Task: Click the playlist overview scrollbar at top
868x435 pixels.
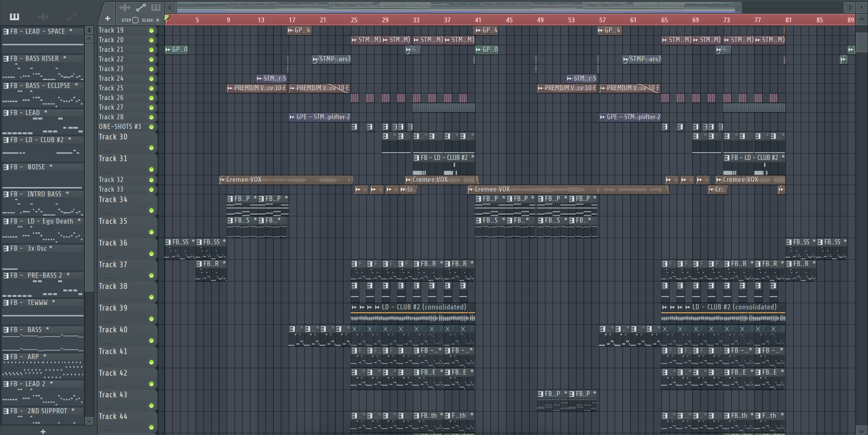Action: [459, 7]
